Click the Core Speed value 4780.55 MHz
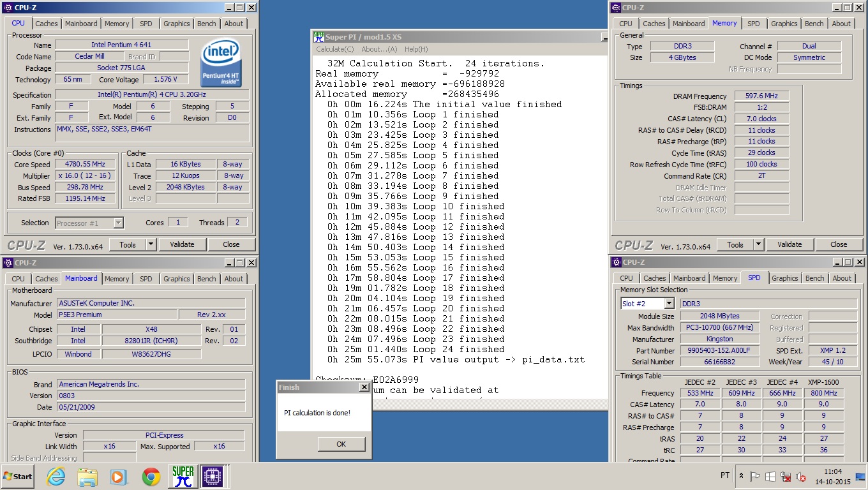Screen dimensions: 868x490 coord(85,164)
